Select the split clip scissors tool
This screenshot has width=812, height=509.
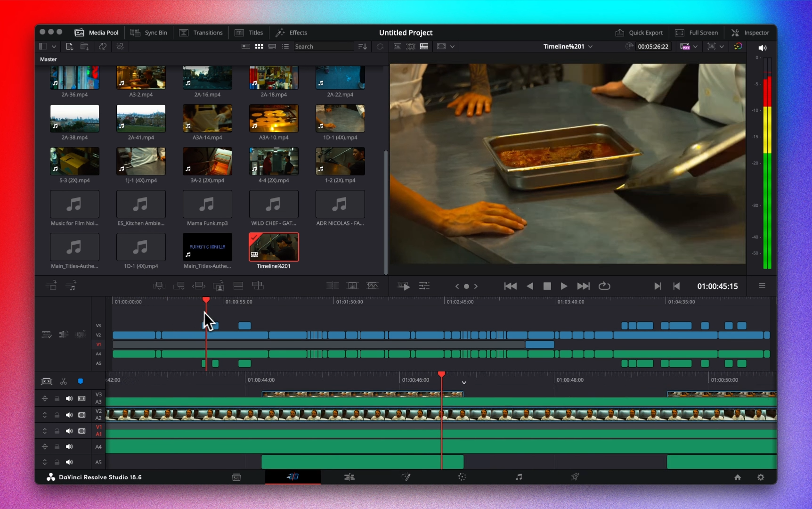(64, 381)
